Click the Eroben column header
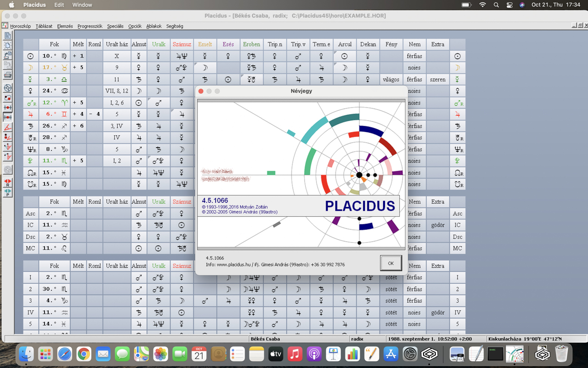 [x=252, y=44]
